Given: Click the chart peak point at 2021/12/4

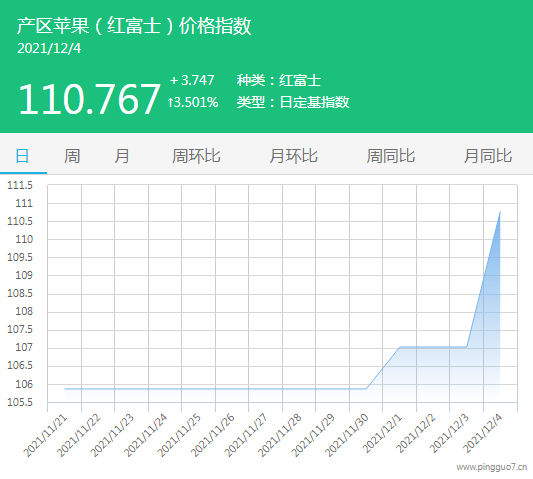Looking at the screenshot, I should [x=500, y=212].
